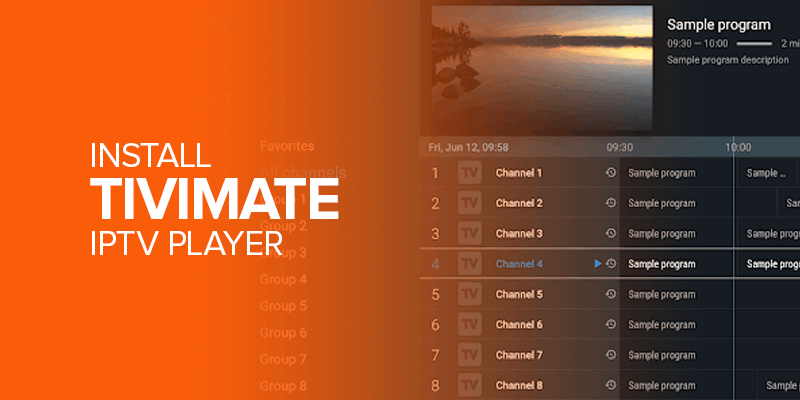Select the Channel 3 name

519,234
